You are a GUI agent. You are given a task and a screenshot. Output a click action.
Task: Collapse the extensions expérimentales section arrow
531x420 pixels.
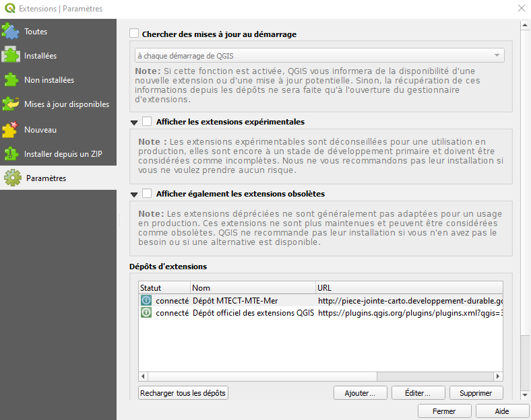coord(134,123)
